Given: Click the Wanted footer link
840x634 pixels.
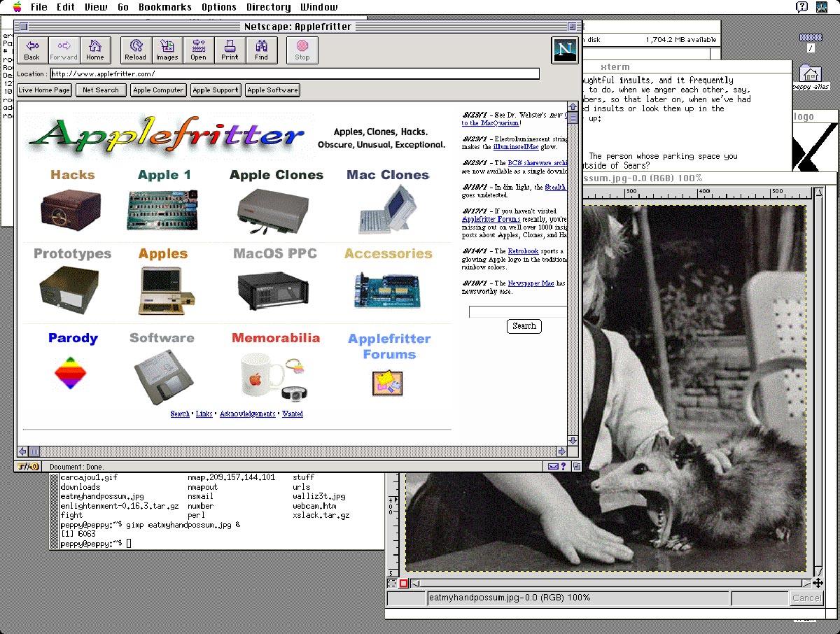Looking at the screenshot, I should tap(293, 414).
